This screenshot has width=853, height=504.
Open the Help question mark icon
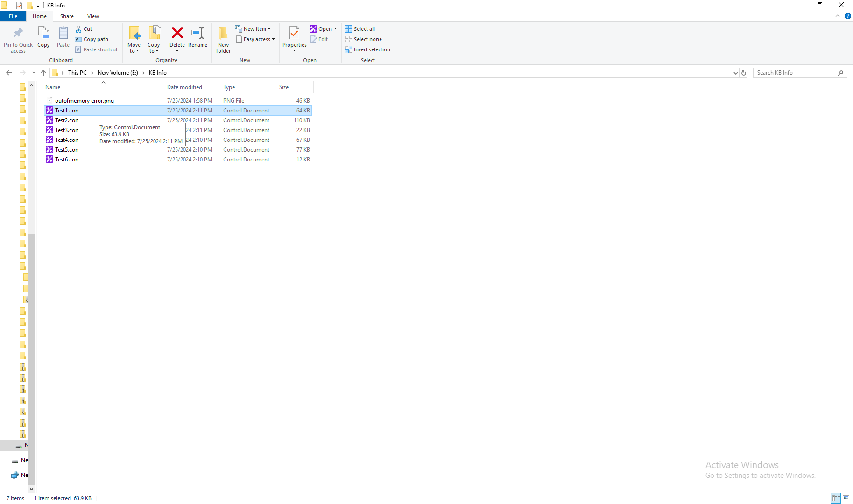848,16
